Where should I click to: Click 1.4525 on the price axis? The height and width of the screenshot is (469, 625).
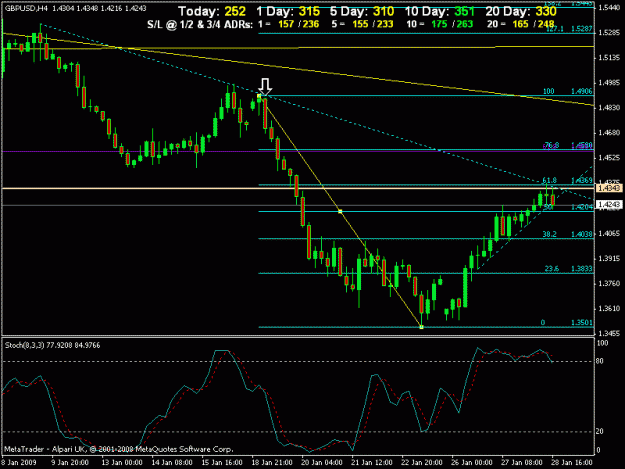coord(609,158)
